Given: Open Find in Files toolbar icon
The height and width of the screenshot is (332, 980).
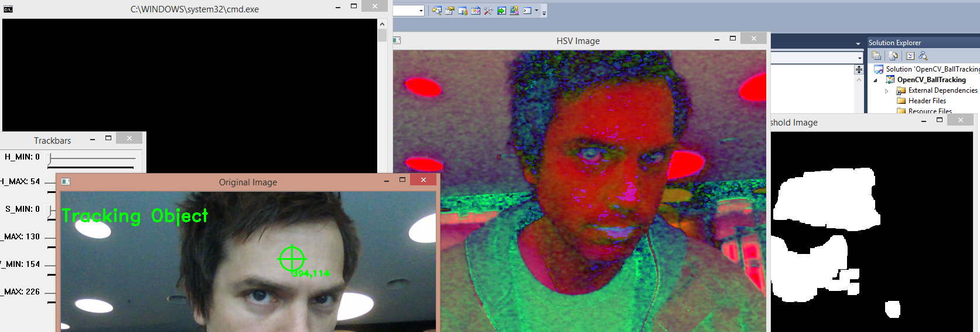Looking at the screenshot, I should 437,11.
